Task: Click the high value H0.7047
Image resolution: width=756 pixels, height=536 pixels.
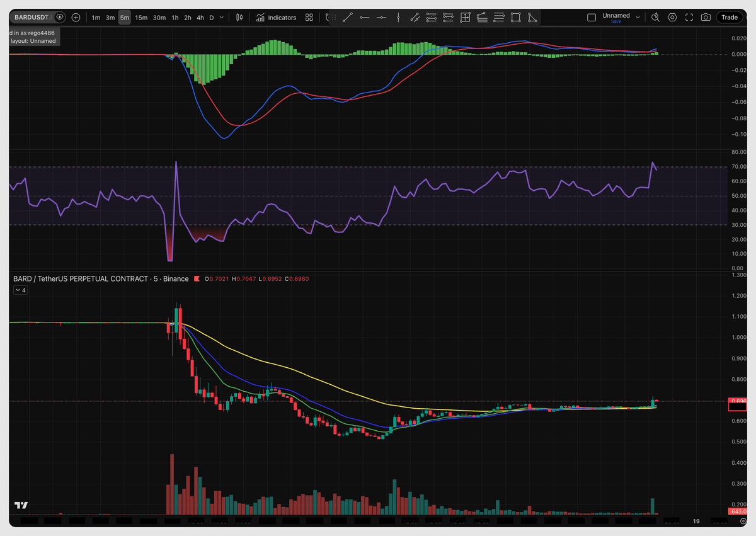Action: point(244,278)
